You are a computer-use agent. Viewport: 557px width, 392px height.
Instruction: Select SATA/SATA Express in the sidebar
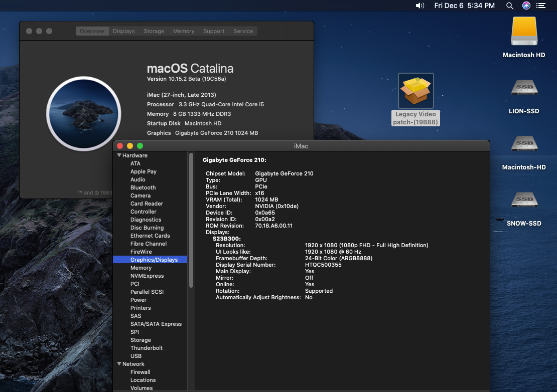156,324
